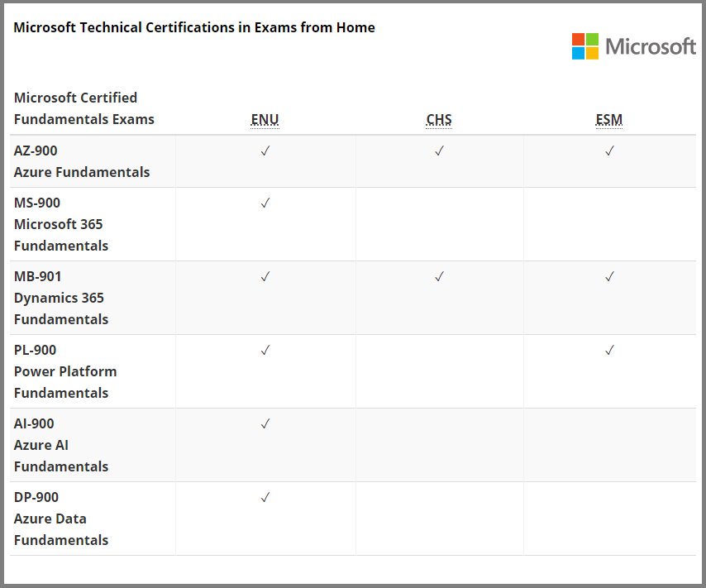Click the Microsoft Technical Certifications page title

pos(194,27)
